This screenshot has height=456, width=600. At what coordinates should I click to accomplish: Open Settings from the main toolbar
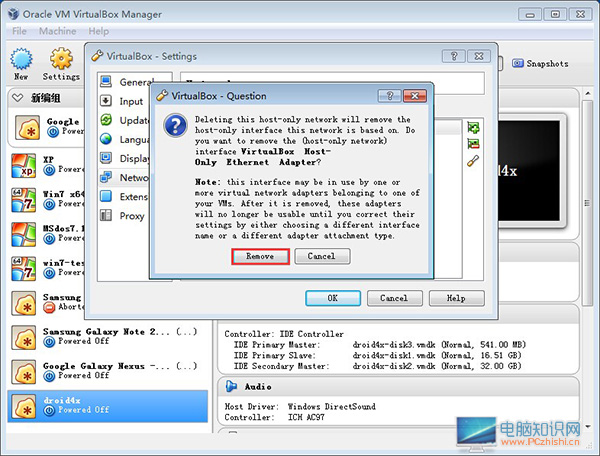(x=61, y=64)
